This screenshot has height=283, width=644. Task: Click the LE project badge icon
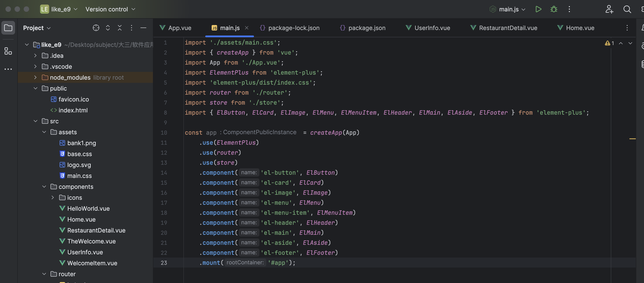pyautogui.click(x=45, y=9)
